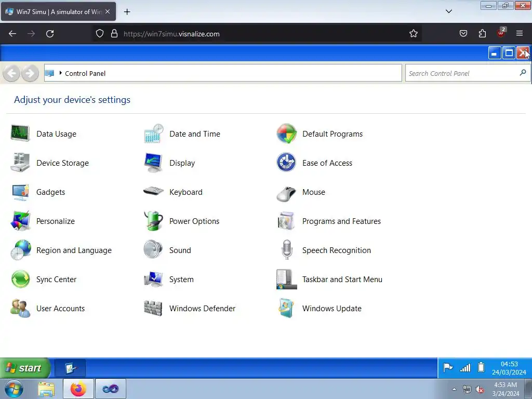Open the Power Options battery icon
Image resolution: width=532 pixels, height=399 pixels.
point(153,221)
